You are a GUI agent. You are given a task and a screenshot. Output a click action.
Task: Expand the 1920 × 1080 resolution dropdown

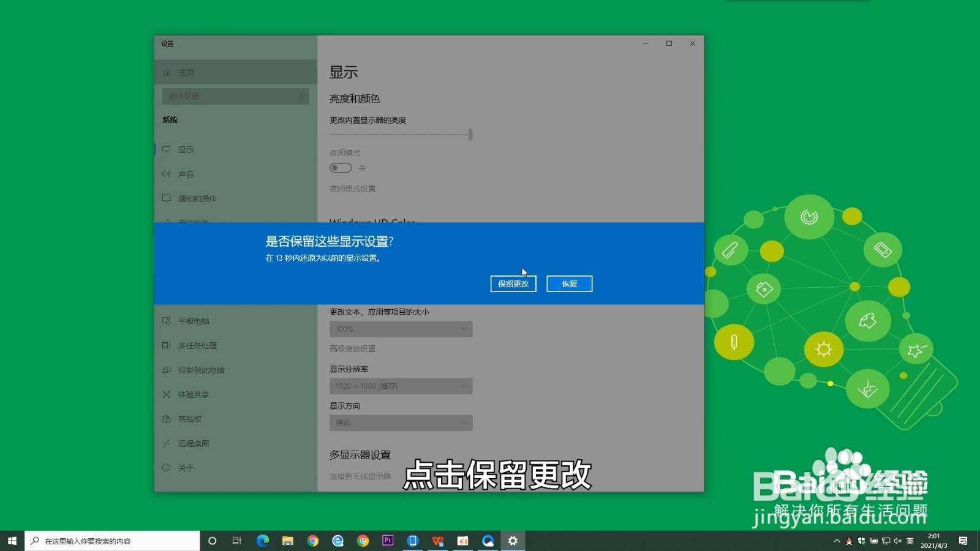tap(401, 386)
